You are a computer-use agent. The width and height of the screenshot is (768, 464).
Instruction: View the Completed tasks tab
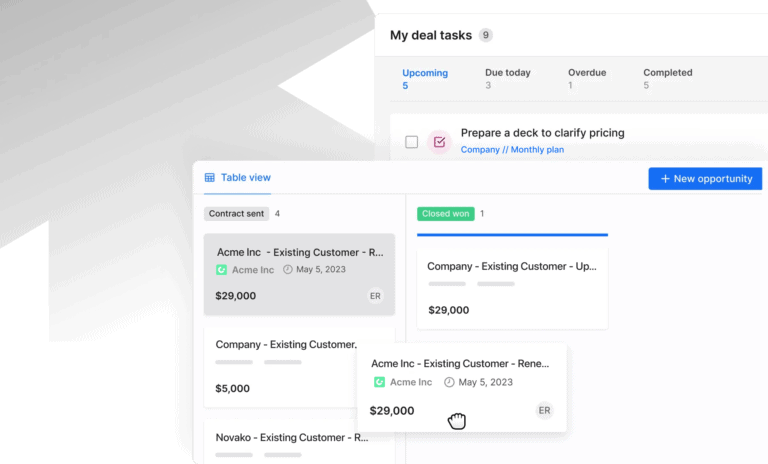(668, 78)
